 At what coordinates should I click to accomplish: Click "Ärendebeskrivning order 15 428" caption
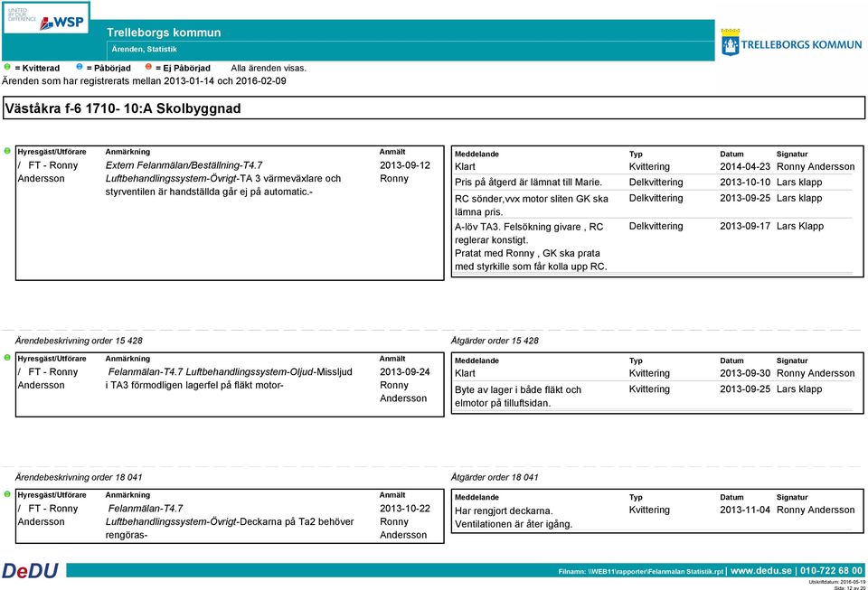(79, 341)
